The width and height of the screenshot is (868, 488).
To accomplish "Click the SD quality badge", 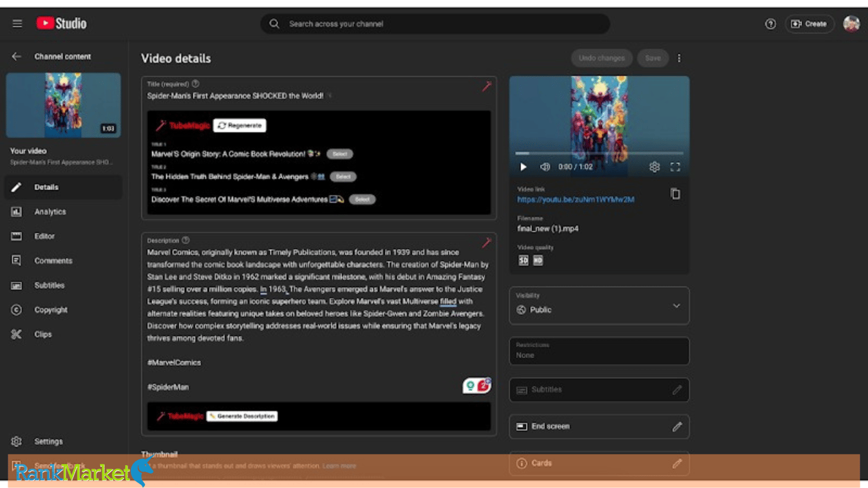I will (524, 260).
